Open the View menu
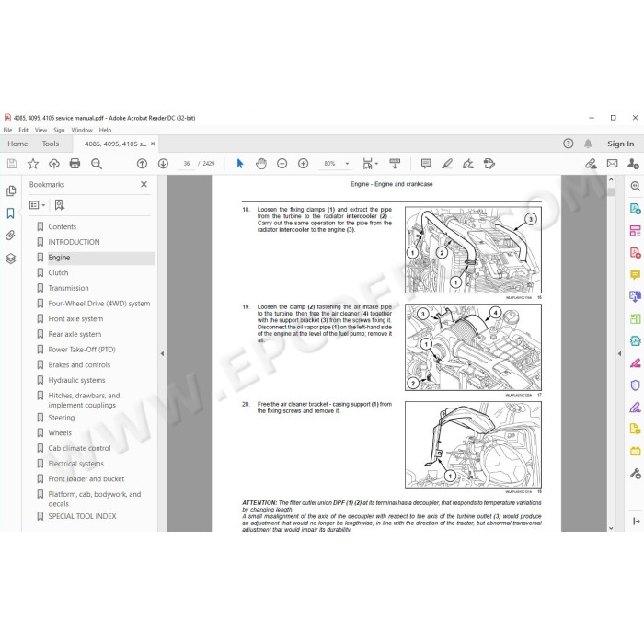Image resolution: width=644 pixels, height=644 pixels. pyautogui.click(x=40, y=130)
